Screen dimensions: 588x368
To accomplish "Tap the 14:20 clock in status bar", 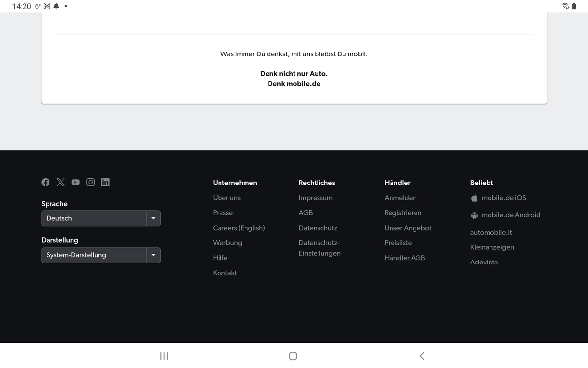I will 22,6.
